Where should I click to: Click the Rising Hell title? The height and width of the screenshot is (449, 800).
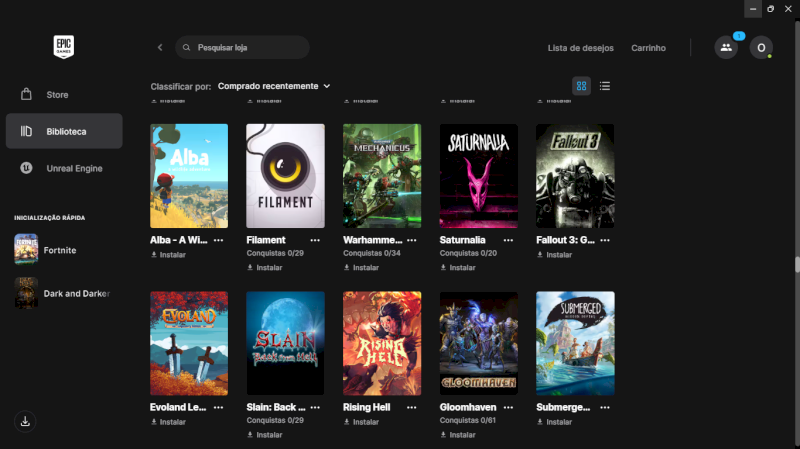click(366, 407)
